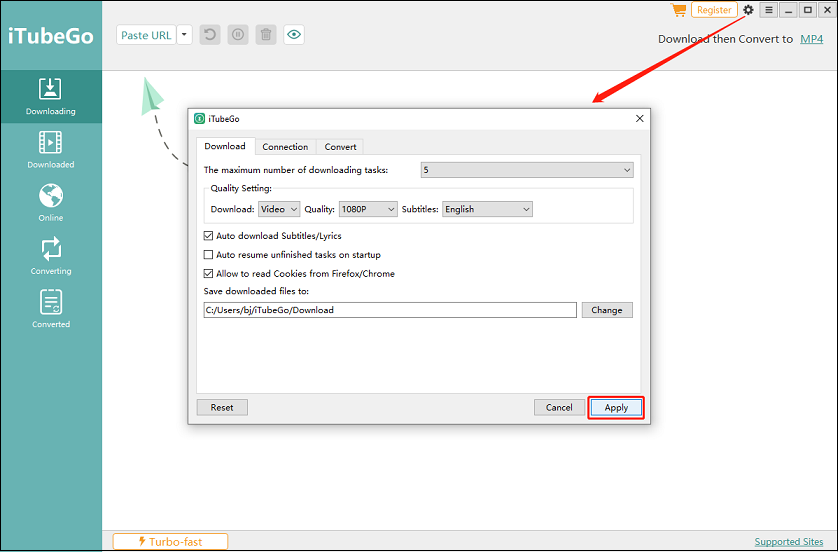This screenshot has width=838, height=552.
Task: Open the Online browser section
Action: 51,203
